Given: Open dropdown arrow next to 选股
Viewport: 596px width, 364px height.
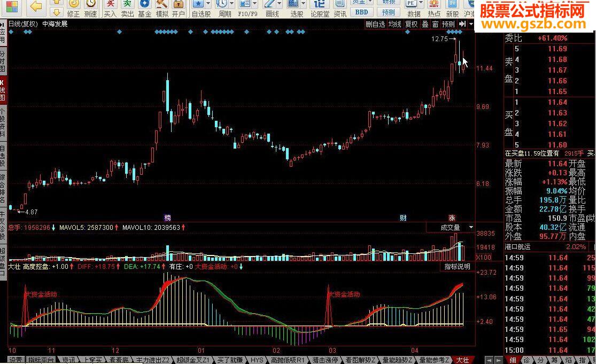Looking at the screenshot, I should [303, 4].
